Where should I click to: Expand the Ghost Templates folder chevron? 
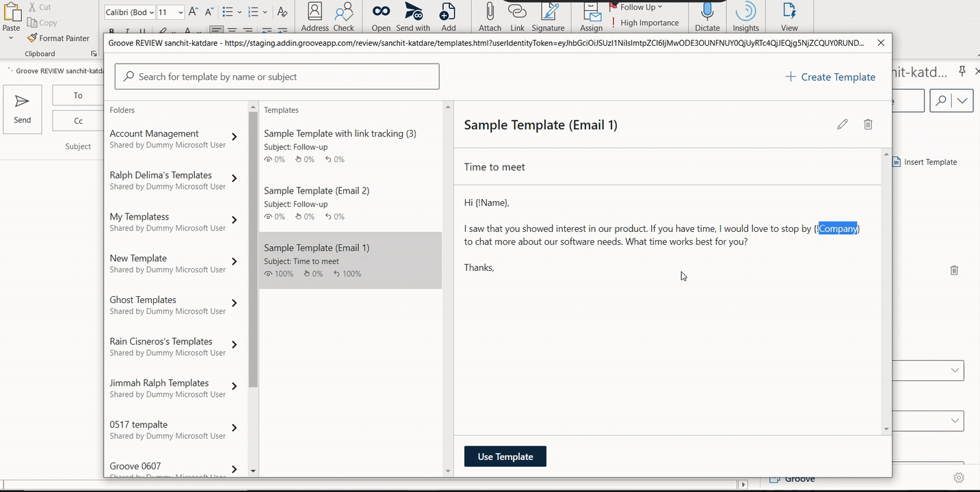pos(234,303)
